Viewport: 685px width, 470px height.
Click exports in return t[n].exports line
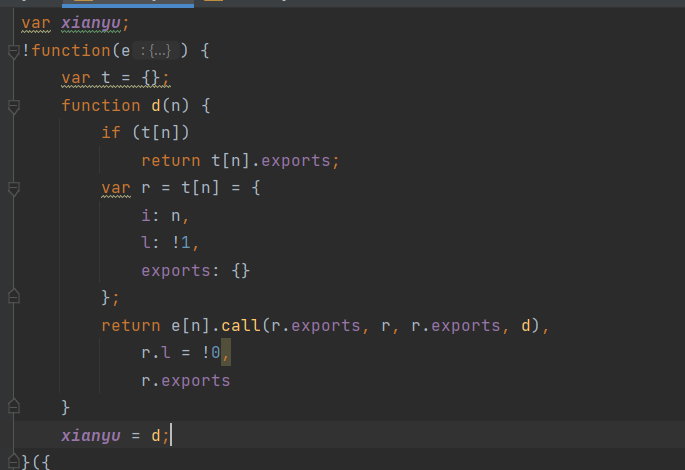[x=305, y=160]
